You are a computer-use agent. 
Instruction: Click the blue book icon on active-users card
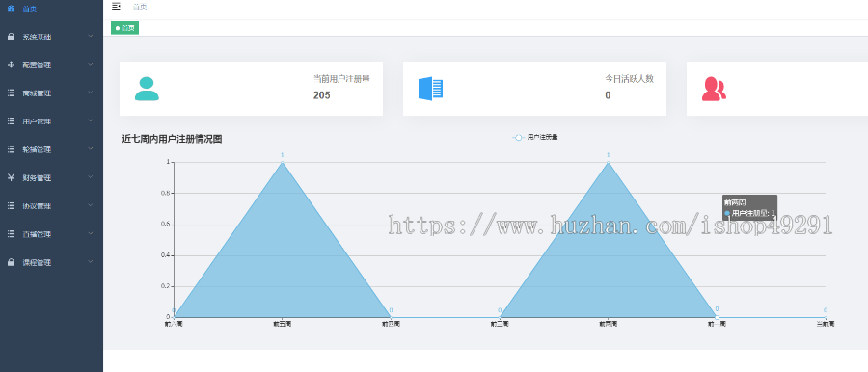430,89
